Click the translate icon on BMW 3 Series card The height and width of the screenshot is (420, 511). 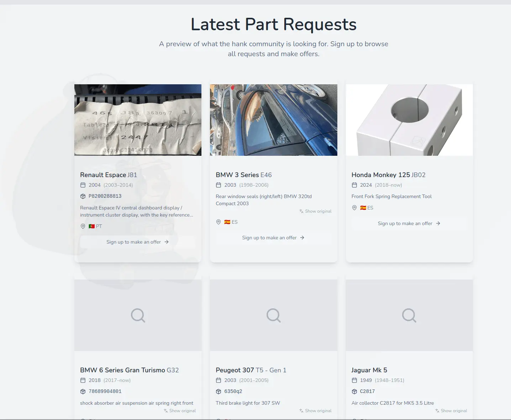point(301,211)
